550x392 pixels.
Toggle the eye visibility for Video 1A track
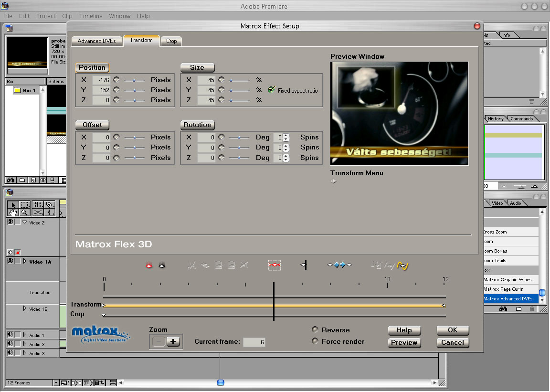coord(10,261)
